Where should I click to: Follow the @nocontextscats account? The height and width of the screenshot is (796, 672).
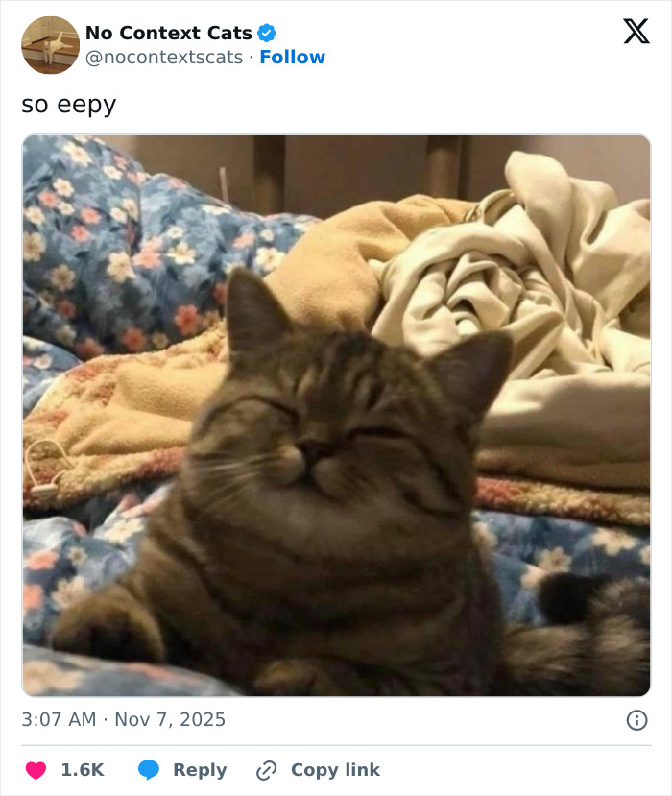pos(293,58)
